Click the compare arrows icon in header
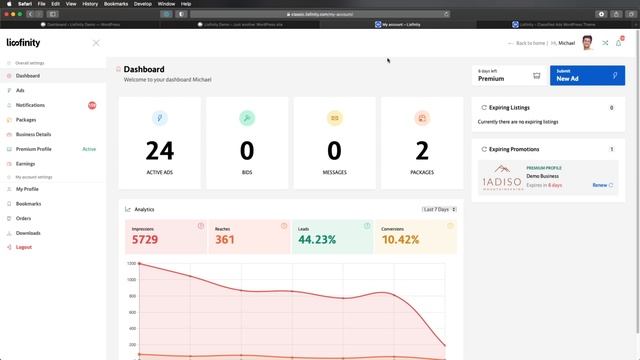Viewport: 640px width, 360px height. [605, 43]
